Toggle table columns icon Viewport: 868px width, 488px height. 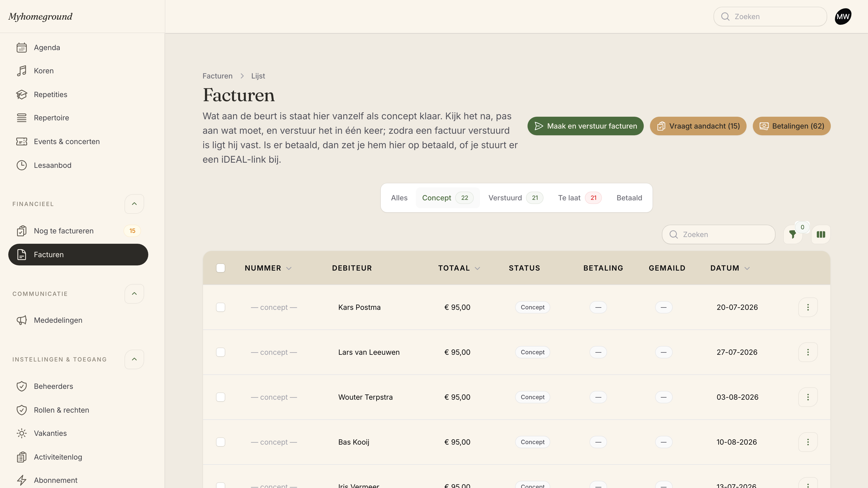tap(821, 234)
